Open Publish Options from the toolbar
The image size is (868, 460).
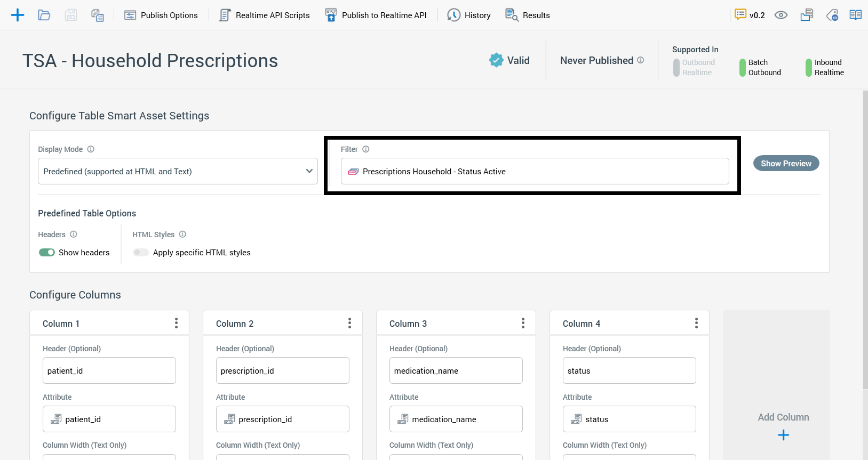161,15
